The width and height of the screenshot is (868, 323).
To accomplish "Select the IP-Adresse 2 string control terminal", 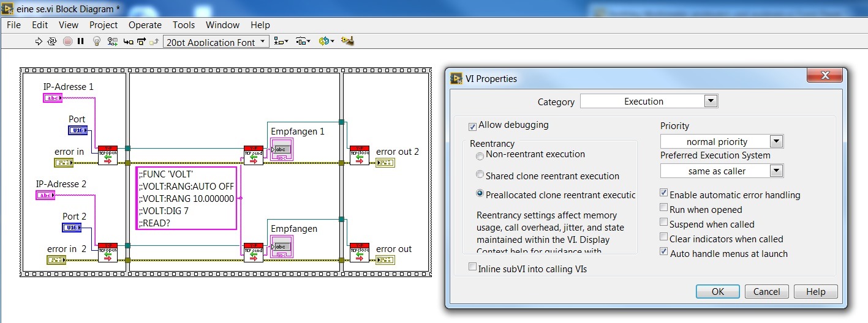I will 45,195.
